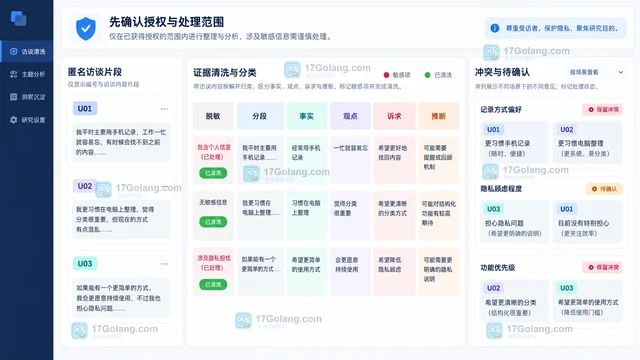Click the 希望更清晰的分类方式 cell
Viewport: 640px width, 360px height.
(394, 216)
